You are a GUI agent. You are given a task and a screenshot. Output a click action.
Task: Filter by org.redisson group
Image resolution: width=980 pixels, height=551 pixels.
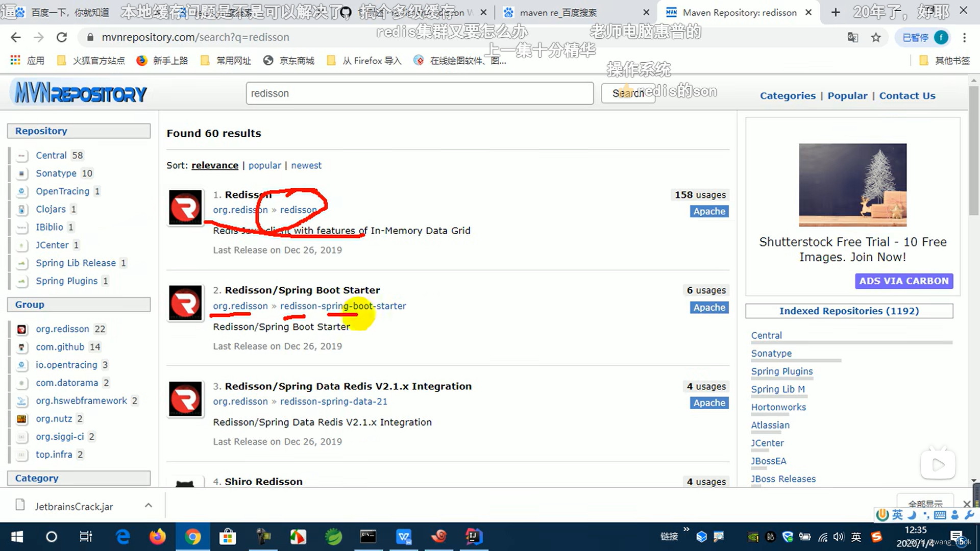(x=62, y=329)
